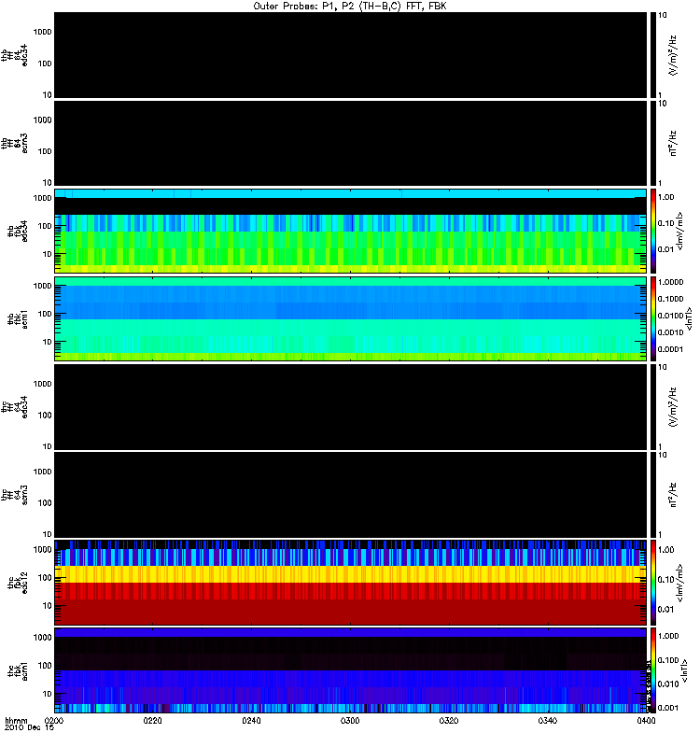Click the "0.0001" colorbar tick value
Image resolution: width=700 pixels, height=747 pixels.
click(670, 349)
